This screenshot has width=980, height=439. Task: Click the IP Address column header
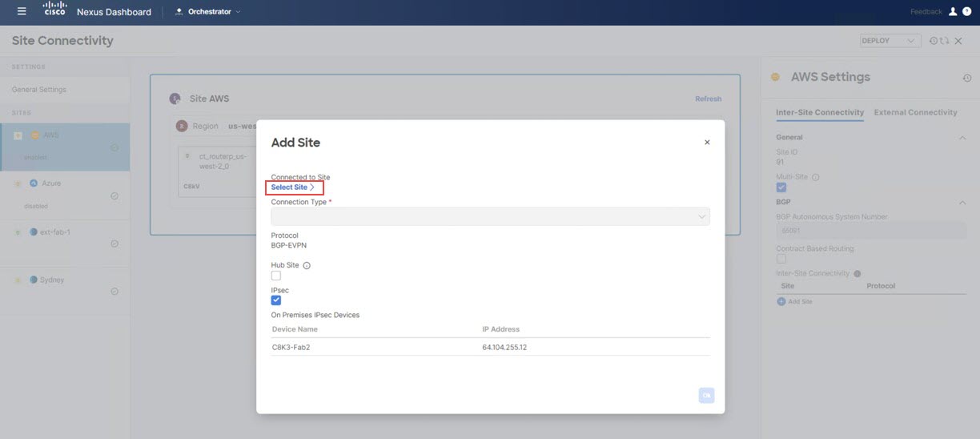pos(500,329)
